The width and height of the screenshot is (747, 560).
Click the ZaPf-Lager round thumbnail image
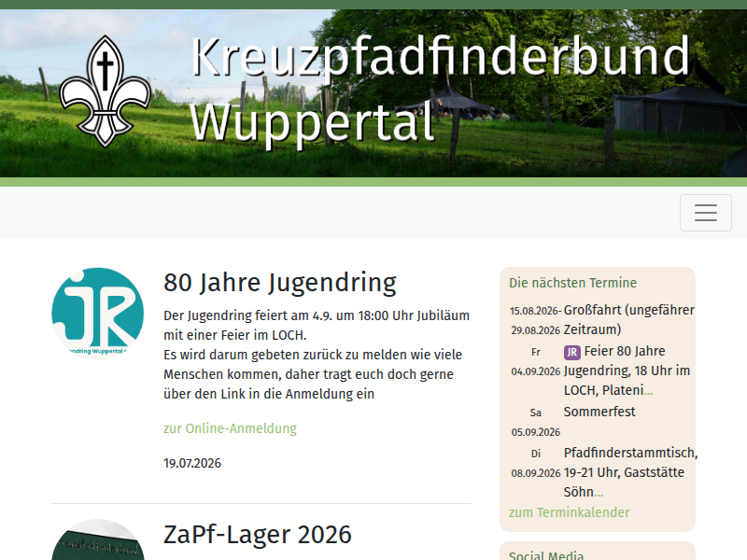(x=98, y=540)
